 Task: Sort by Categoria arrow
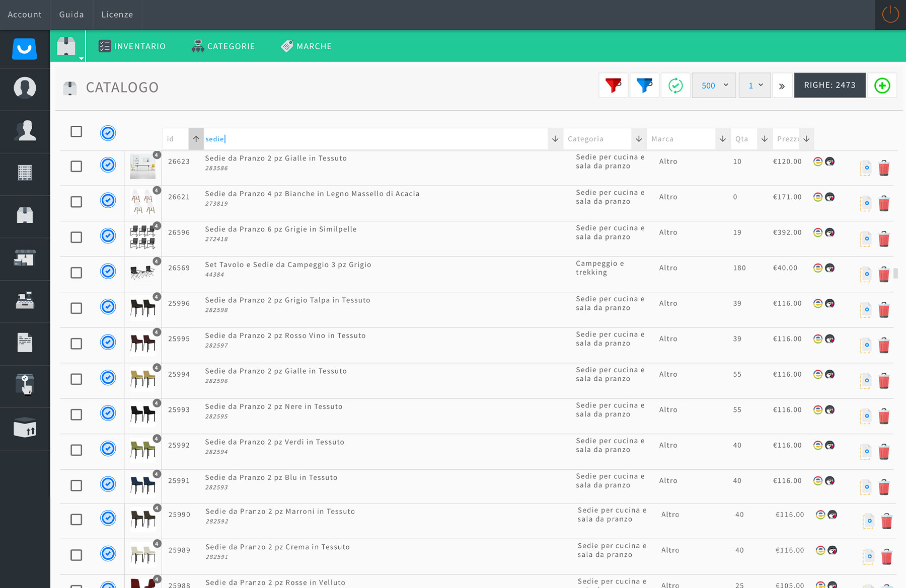coord(639,139)
